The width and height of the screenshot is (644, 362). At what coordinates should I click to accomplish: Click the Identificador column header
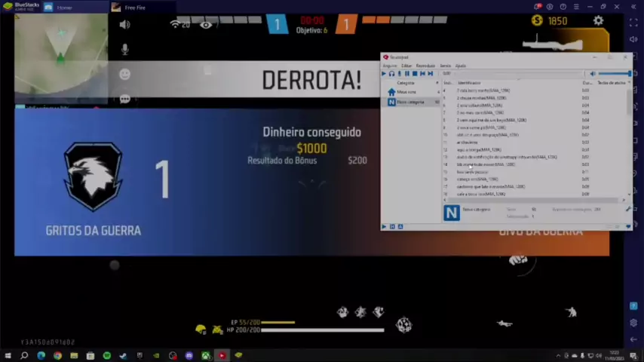469,82
